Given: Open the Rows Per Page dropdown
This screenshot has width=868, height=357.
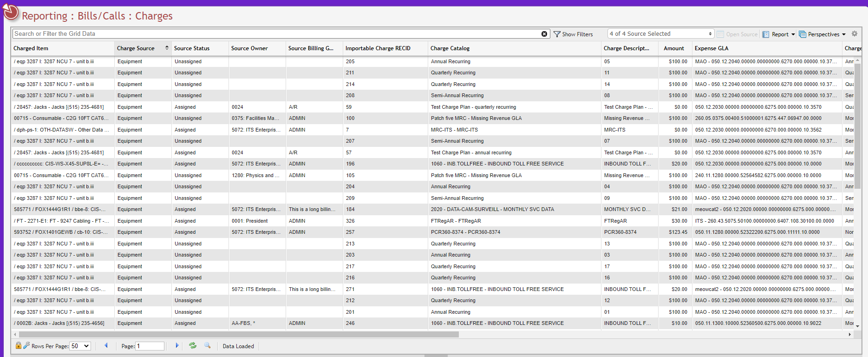Looking at the screenshot, I should [80, 346].
